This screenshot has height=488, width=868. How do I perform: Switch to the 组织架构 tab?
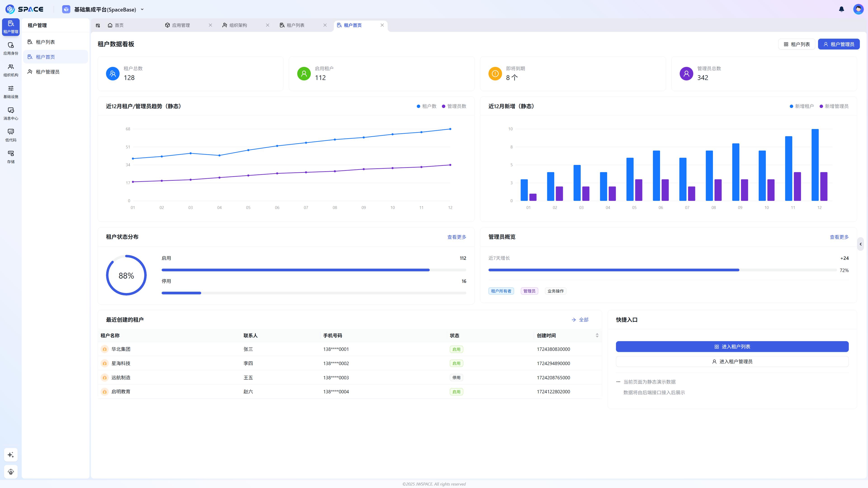[238, 25]
